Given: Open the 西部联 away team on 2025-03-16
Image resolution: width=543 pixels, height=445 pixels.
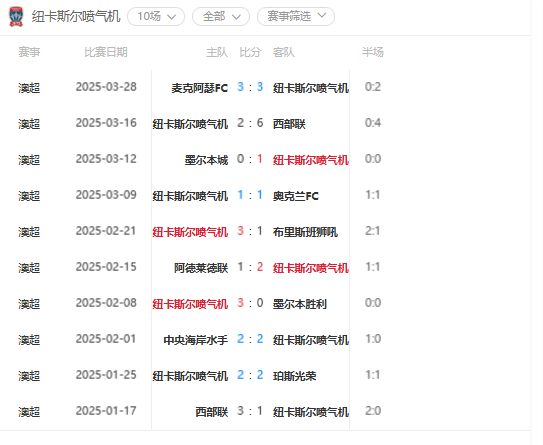Looking at the screenshot, I should tap(289, 124).
